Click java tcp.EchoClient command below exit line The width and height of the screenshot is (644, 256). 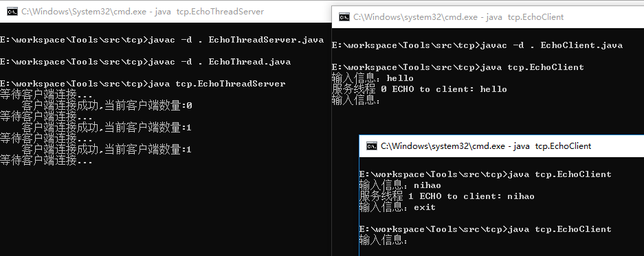(485, 229)
